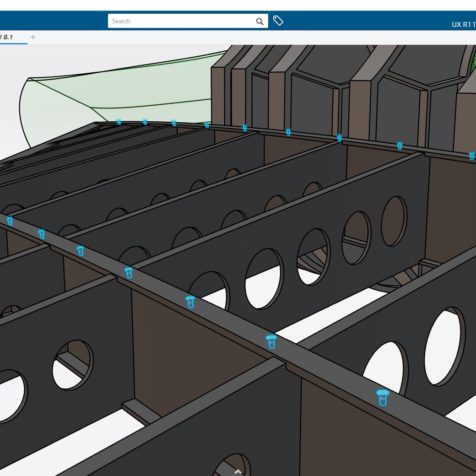The height and width of the screenshot is (476, 476).
Task: Select the rightmost fastener on the rear beam
Action: click(472, 156)
